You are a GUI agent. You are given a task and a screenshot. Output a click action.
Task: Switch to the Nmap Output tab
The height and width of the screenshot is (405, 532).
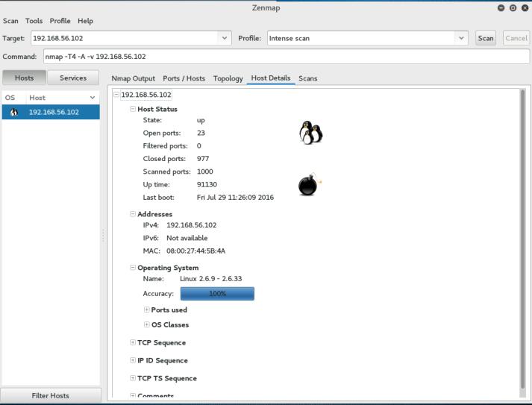(x=134, y=78)
